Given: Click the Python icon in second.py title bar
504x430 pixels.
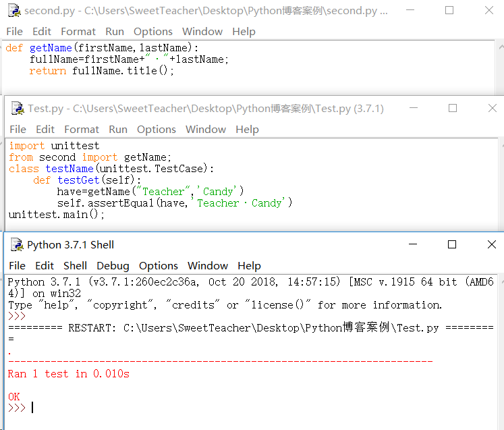Looking at the screenshot, I should [14, 10].
